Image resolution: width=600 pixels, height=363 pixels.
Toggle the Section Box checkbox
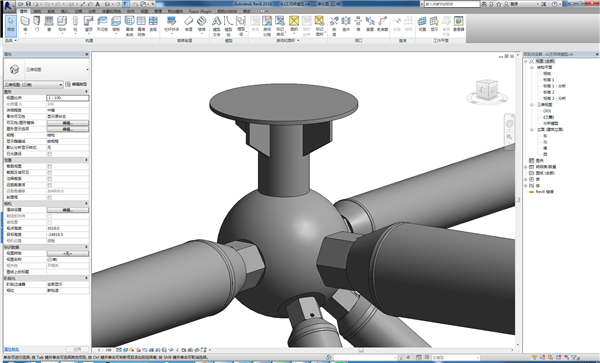49,197
